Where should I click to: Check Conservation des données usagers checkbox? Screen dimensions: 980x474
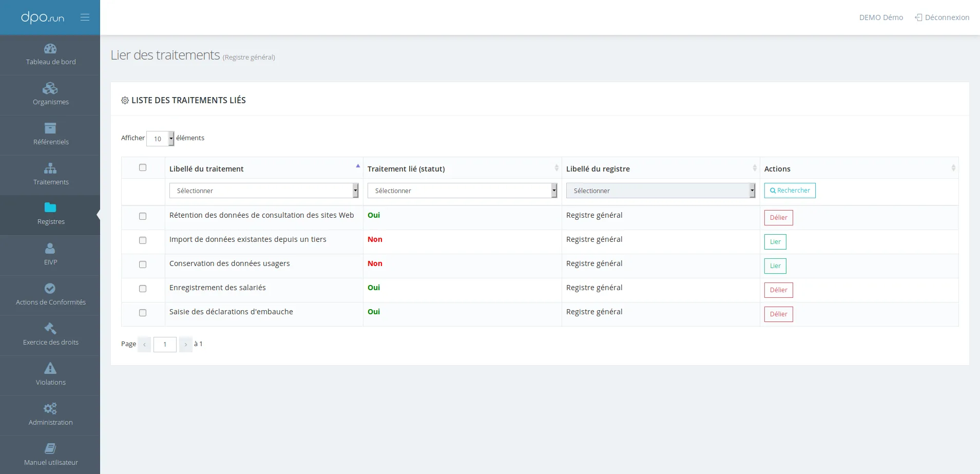143,264
